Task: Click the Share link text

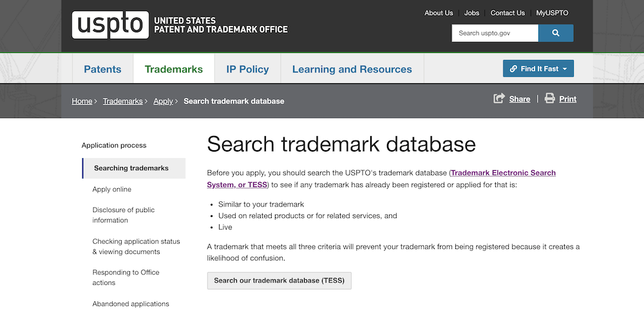Action: coord(520,99)
